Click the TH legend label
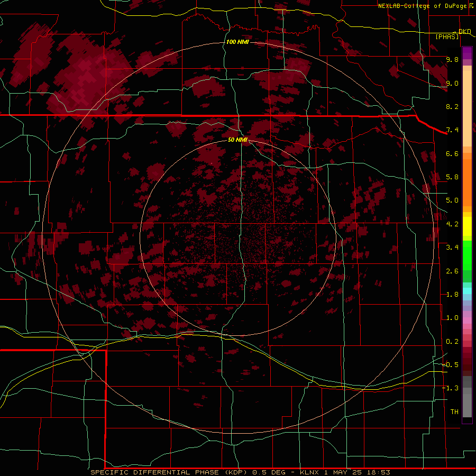Viewport: 476px width, 476px height. [454, 411]
